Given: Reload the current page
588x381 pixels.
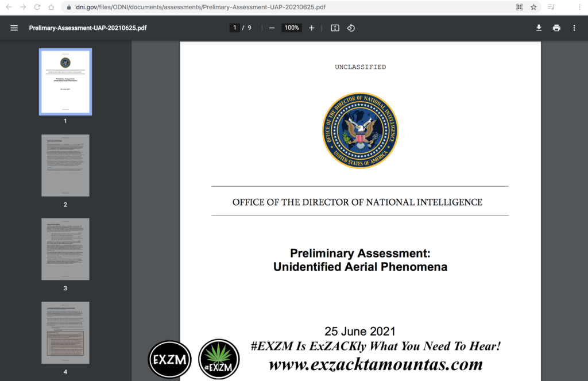Looking at the screenshot, I should [x=37, y=7].
